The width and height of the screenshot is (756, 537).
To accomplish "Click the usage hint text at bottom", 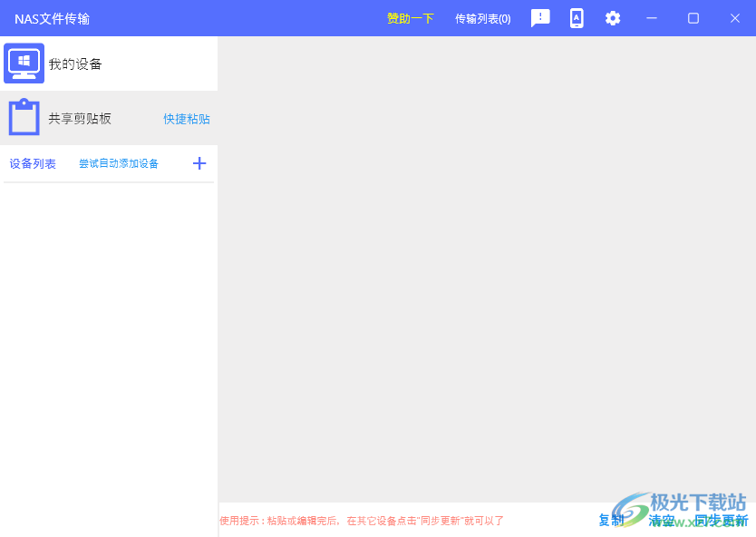I will click(361, 520).
